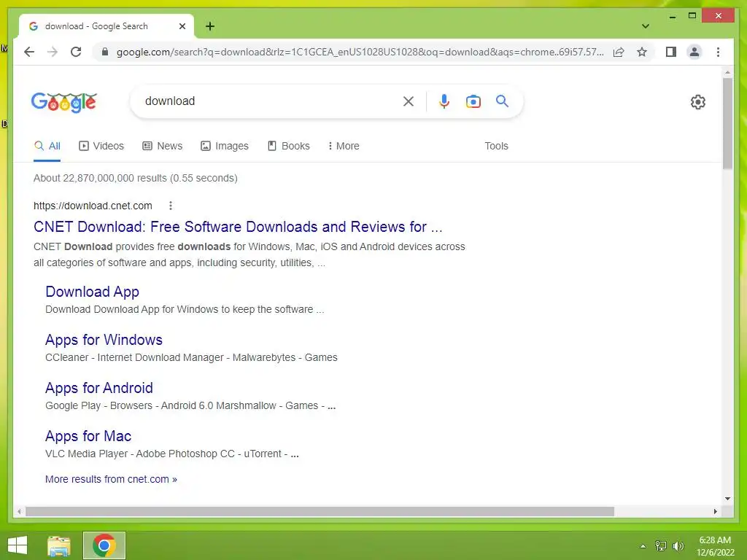Open the search Tools options
Viewport: 747px width, 560px height.
[496, 146]
